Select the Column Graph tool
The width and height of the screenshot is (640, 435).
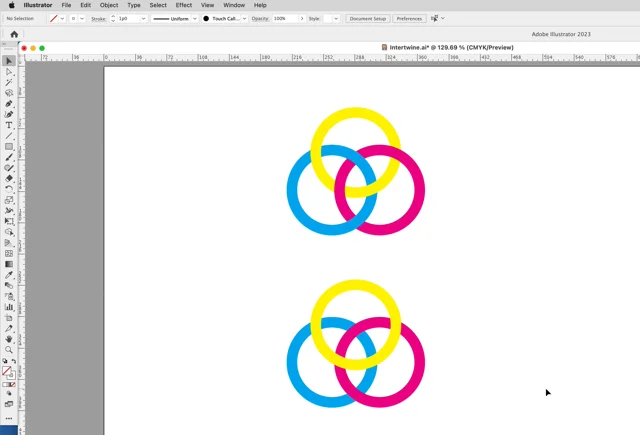[x=9, y=307]
